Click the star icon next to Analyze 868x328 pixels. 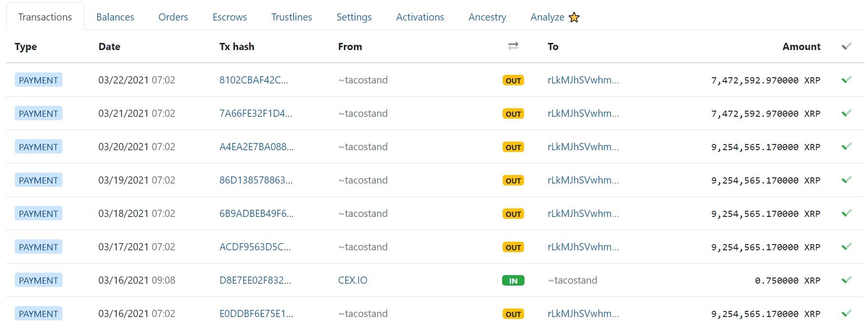pos(575,18)
